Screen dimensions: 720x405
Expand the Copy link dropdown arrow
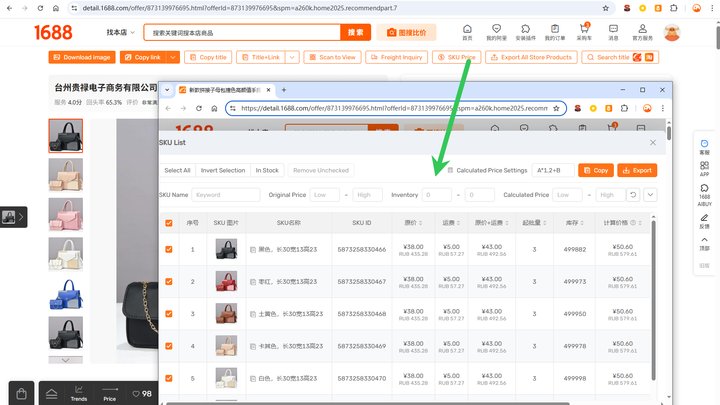[x=173, y=57]
